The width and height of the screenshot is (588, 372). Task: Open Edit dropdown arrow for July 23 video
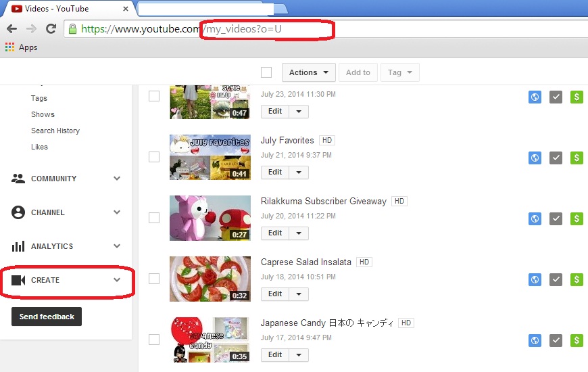click(299, 112)
